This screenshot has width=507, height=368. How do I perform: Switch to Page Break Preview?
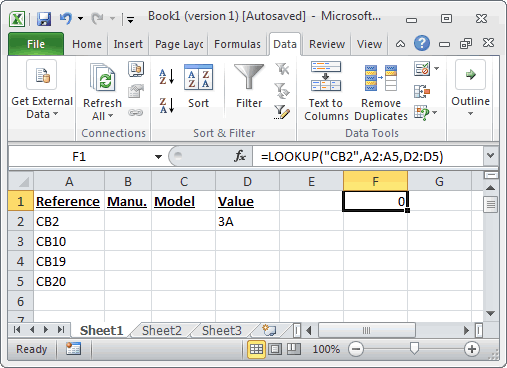click(x=294, y=349)
